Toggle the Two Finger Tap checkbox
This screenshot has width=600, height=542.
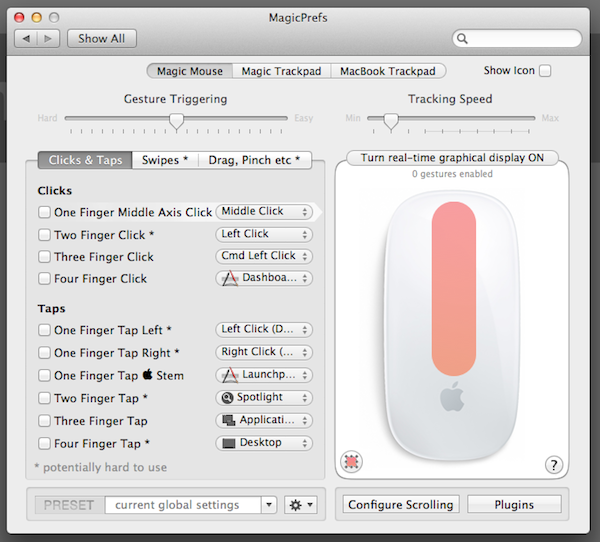point(44,398)
